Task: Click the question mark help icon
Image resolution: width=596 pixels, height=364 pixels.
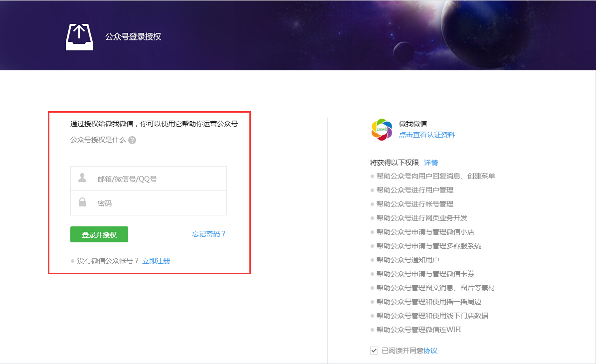Action: 132,140
